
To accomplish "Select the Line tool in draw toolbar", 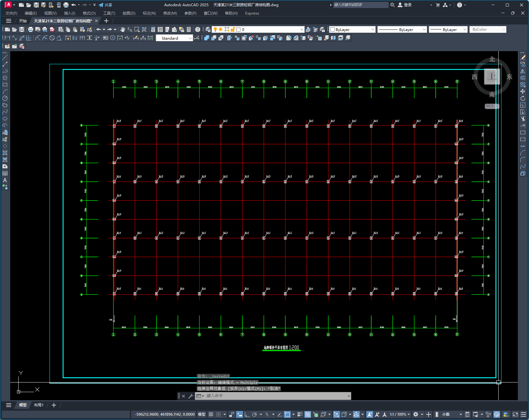I will (5, 58).
